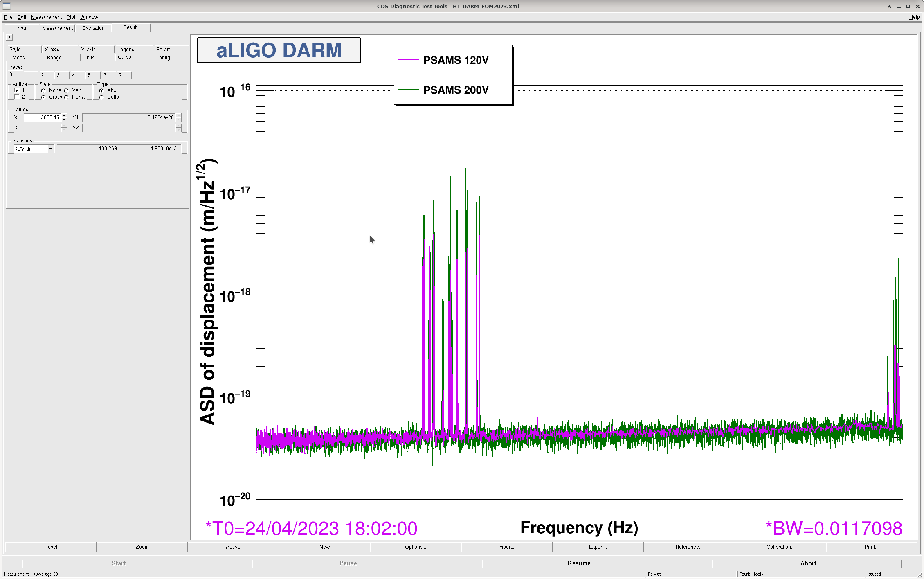924x579 pixels.
Task: Click the Active button below the plot
Action: (233, 547)
